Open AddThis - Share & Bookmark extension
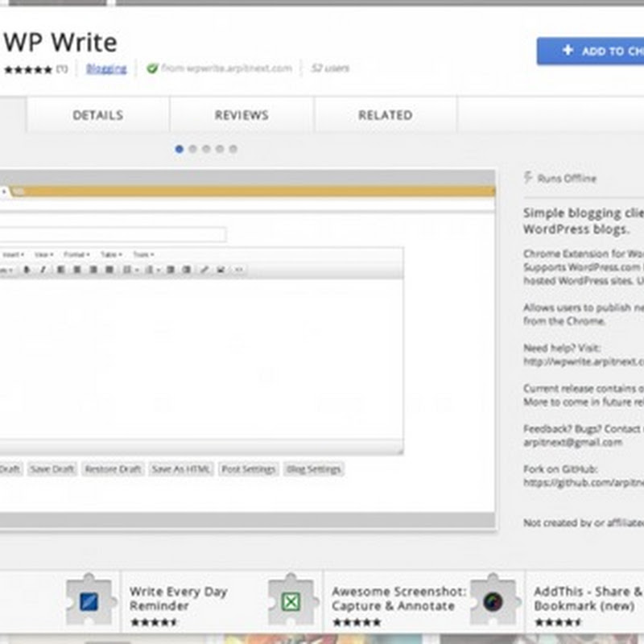Screen dimensions: 644x644 click(x=588, y=598)
